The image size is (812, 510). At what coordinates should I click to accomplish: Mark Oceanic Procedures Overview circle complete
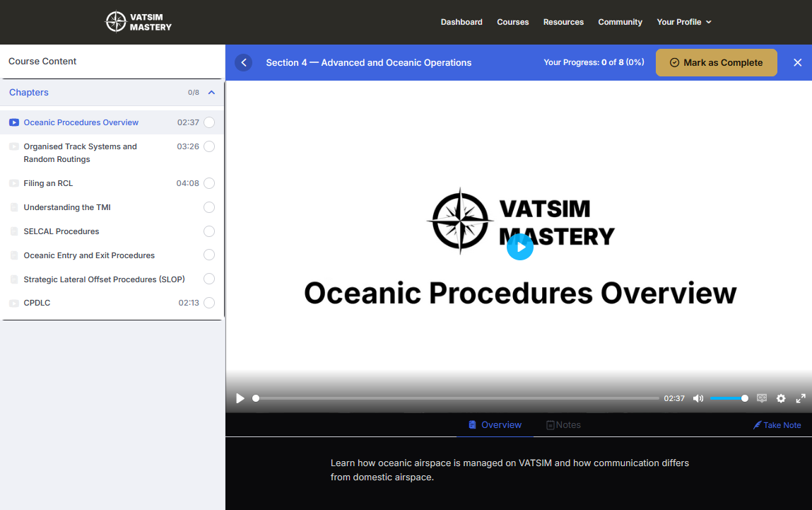pos(209,122)
